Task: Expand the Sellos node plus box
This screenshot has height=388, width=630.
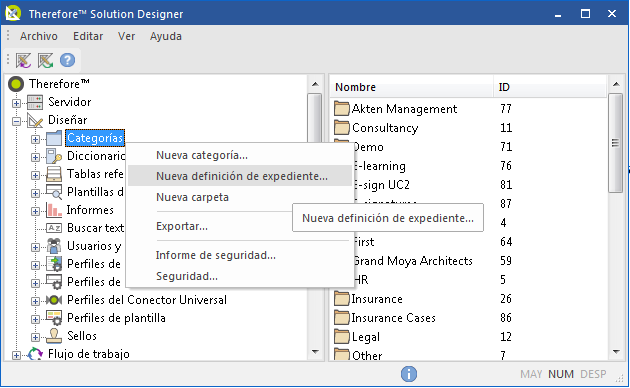Action: [x=35, y=337]
